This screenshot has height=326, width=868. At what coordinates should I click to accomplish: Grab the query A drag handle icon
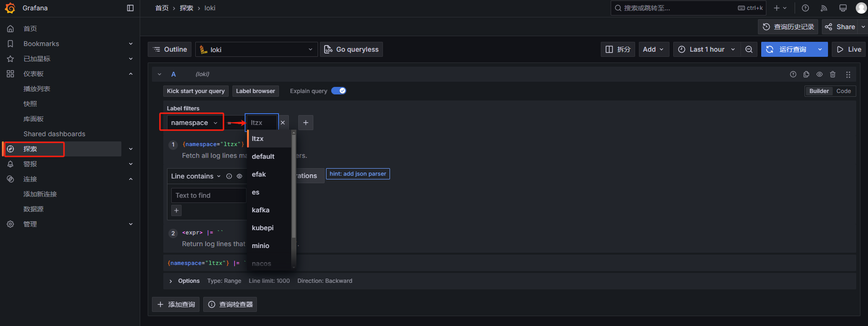(x=848, y=74)
